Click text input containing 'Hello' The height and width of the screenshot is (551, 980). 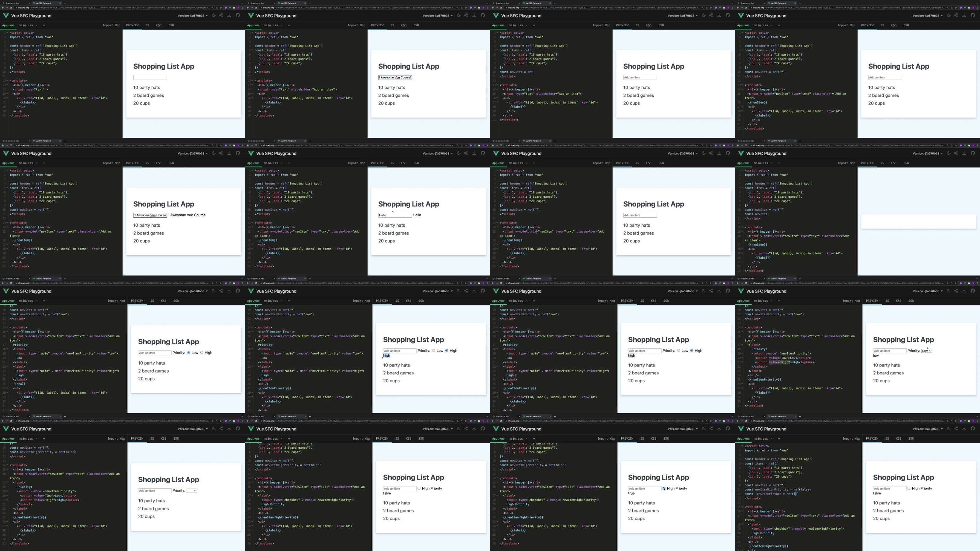click(394, 215)
